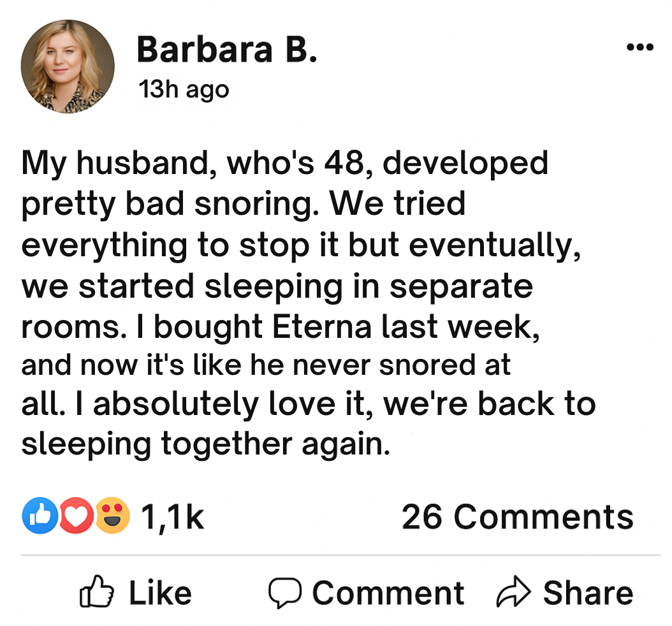
Task: Click the "Share" label text
Action: [x=588, y=593]
